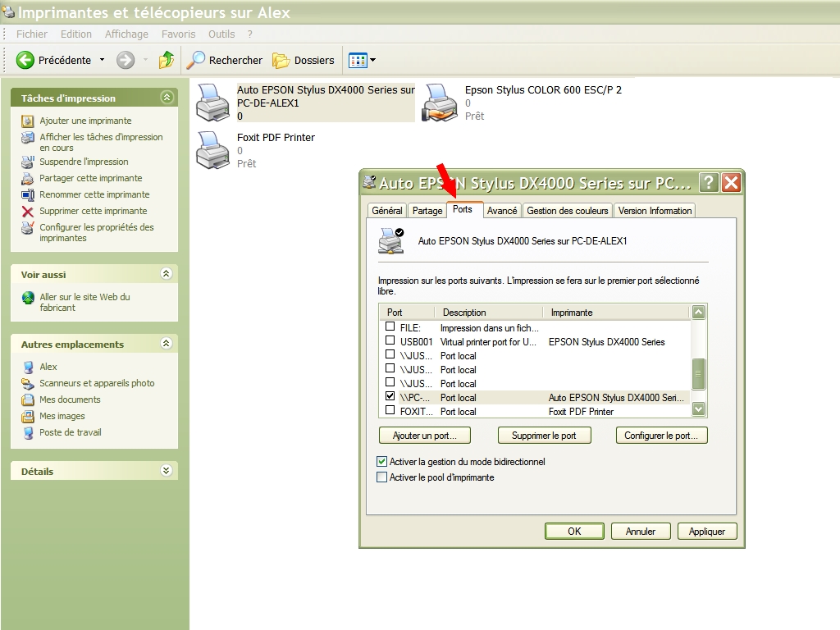
Task: Check the FILE: port checkbox
Action: (x=390, y=326)
